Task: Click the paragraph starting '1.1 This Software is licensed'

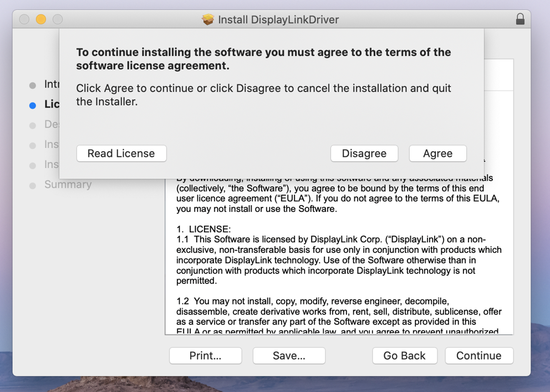Action: (339, 260)
